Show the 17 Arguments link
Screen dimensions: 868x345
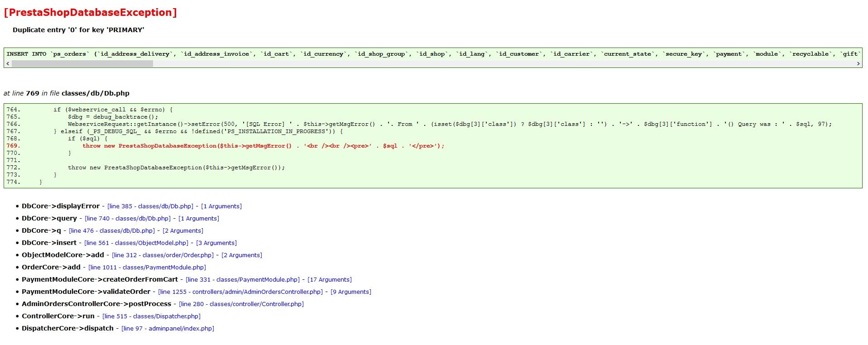click(330, 280)
